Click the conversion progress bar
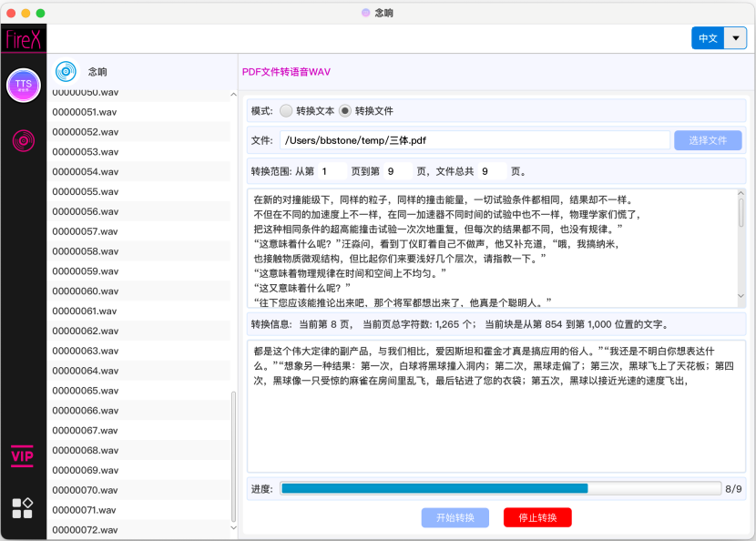The image size is (756, 541). pyautogui.click(x=501, y=488)
